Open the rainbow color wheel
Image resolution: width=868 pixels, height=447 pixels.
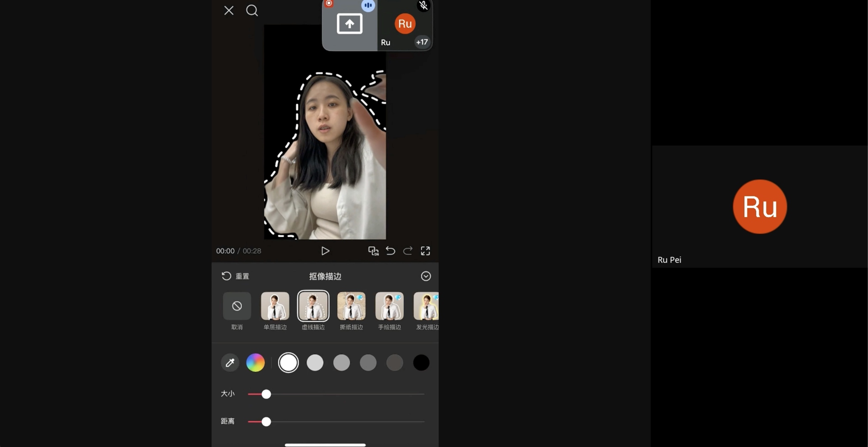pyautogui.click(x=255, y=363)
